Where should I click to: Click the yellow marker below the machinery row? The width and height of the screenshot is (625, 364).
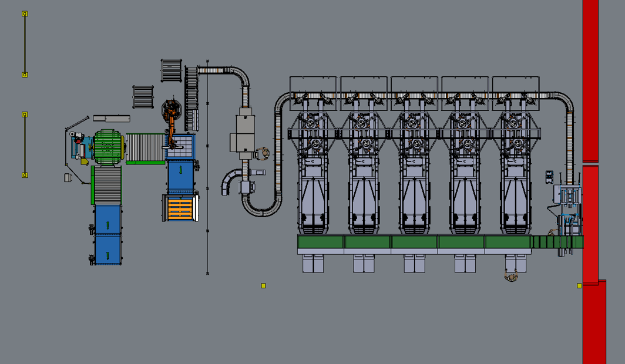263,284
